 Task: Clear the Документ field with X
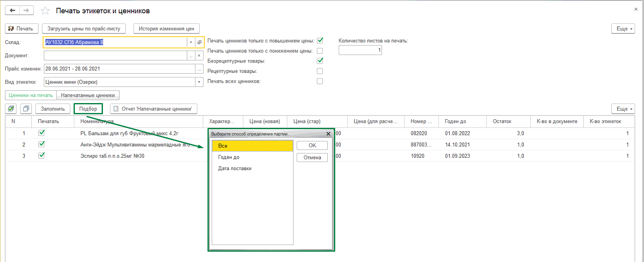[x=199, y=55]
